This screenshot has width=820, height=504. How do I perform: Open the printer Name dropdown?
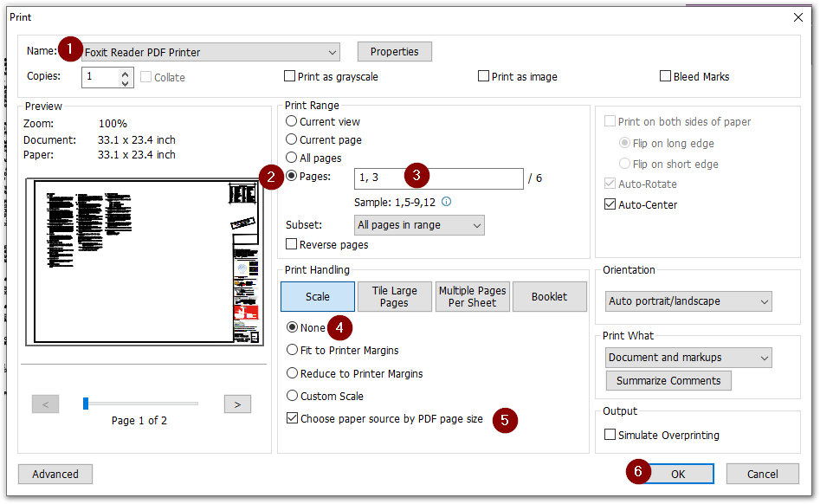click(333, 53)
